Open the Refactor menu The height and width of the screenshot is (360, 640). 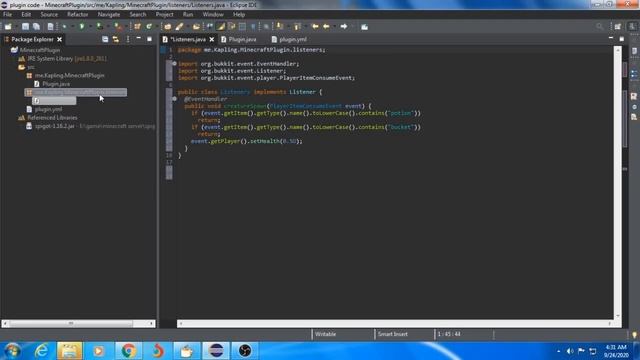pos(78,14)
